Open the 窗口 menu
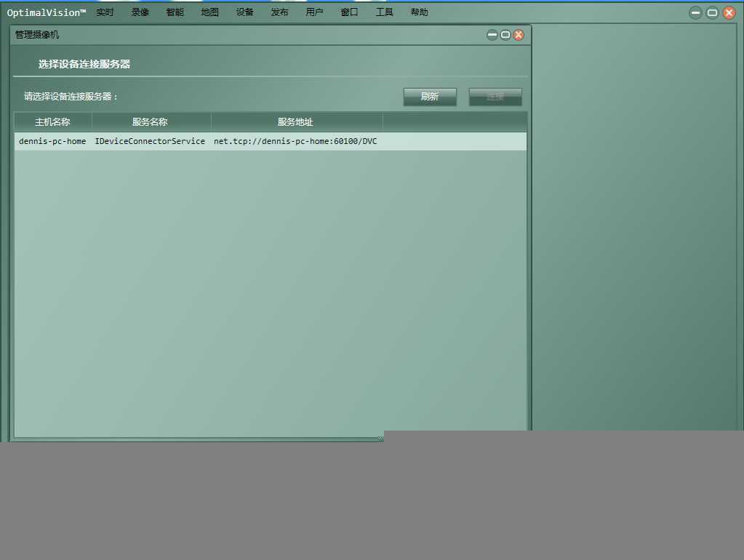744x560 pixels. pyautogui.click(x=349, y=12)
